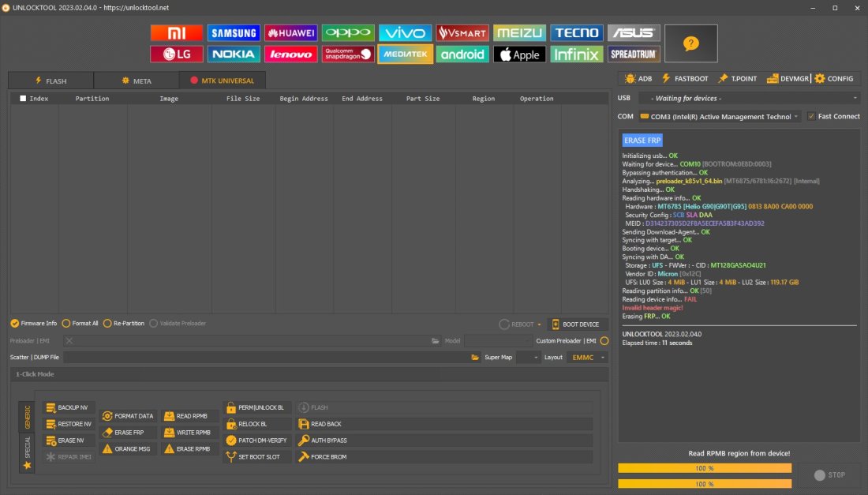Toggle the Index select-all checkbox
The image size is (868, 495).
(x=23, y=99)
